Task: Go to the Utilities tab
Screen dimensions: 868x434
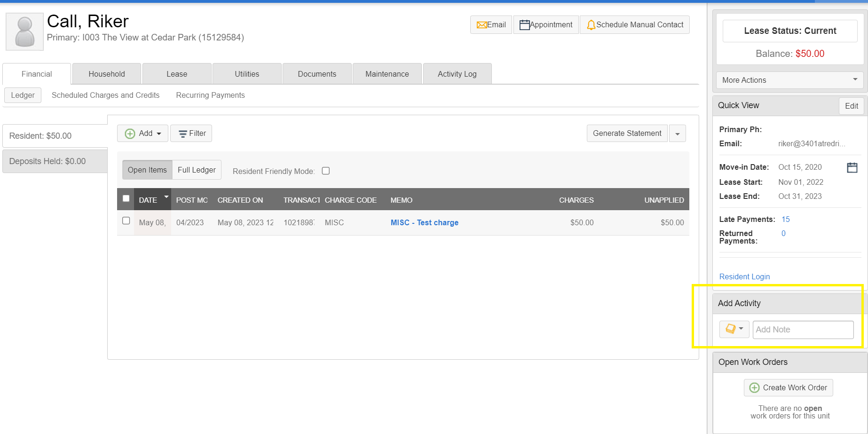Action: pyautogui.click(x=247, y=74)
